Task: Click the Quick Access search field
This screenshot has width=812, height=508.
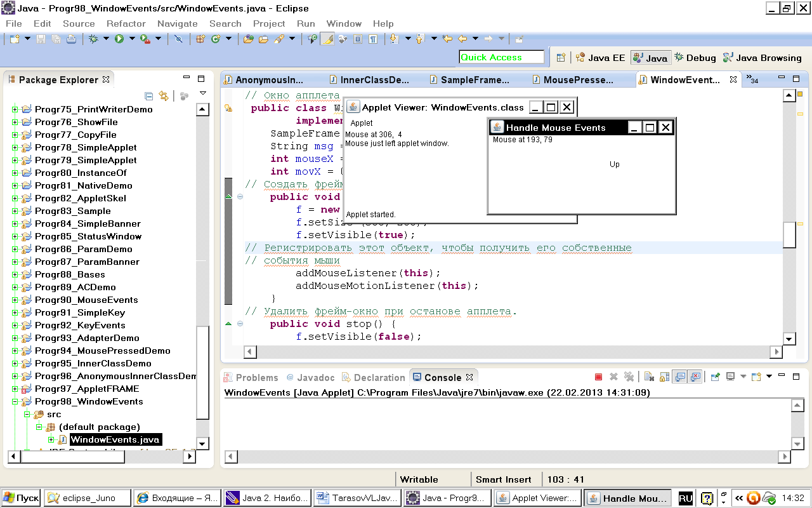Action: coord(501,57)
